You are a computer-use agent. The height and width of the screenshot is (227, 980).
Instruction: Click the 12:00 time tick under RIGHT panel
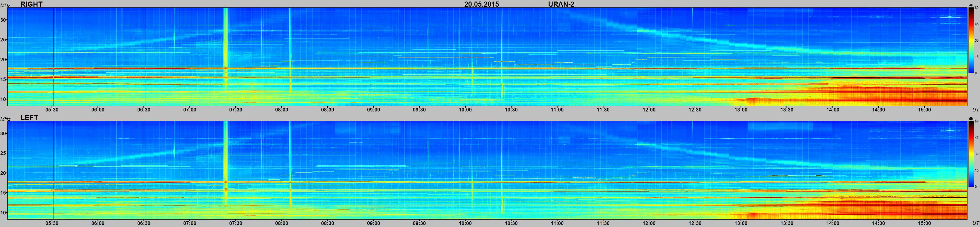(649, 110)
